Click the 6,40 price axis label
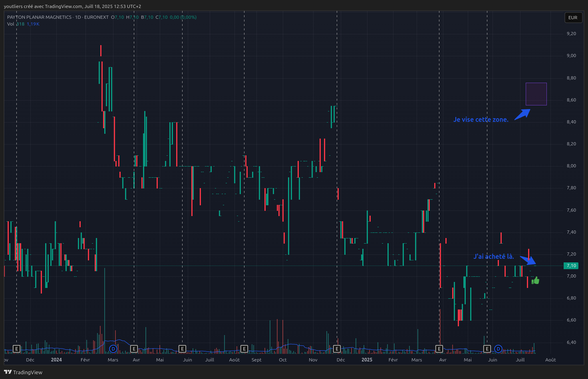 [x=571, y=342]
